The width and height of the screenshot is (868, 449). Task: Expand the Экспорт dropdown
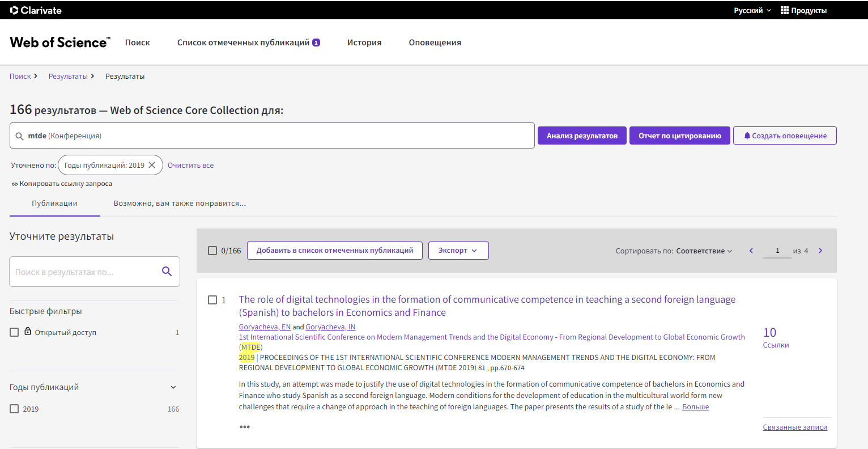[x=458, y=251]
